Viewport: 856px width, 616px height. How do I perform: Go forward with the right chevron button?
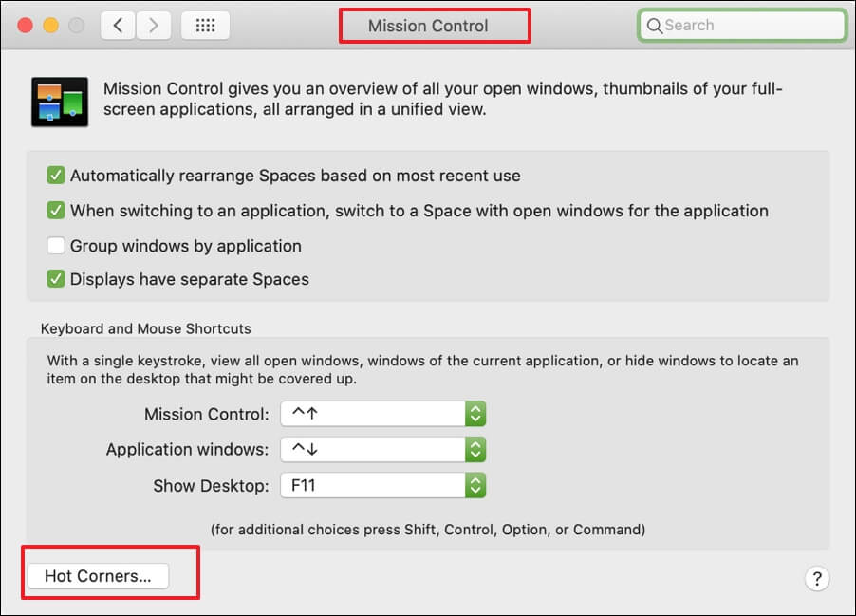[154, 25]
